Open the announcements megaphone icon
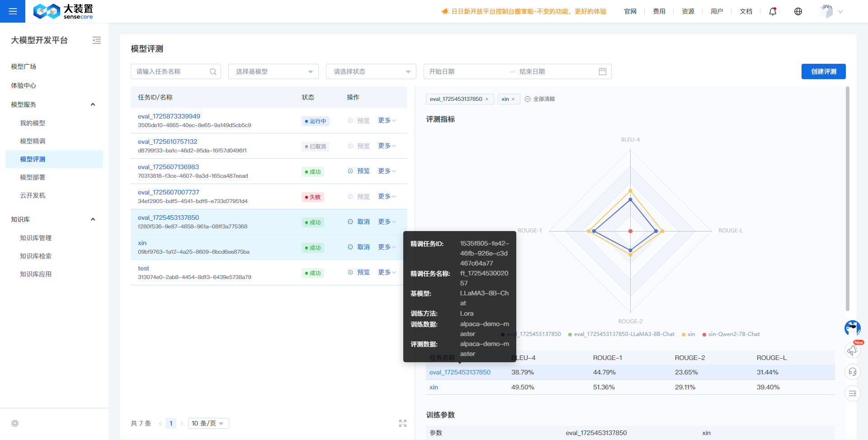 852,350
